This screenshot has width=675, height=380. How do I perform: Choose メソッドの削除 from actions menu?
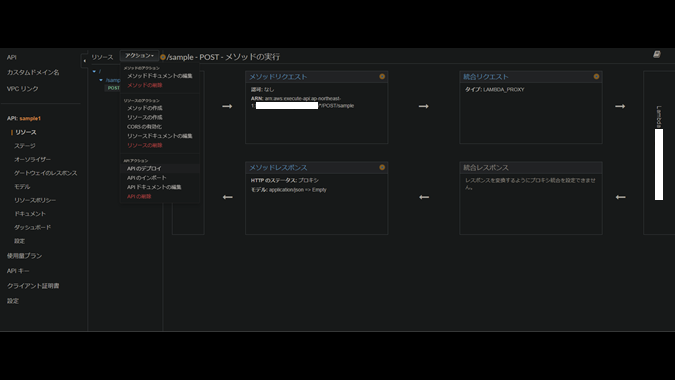(145, 85)
